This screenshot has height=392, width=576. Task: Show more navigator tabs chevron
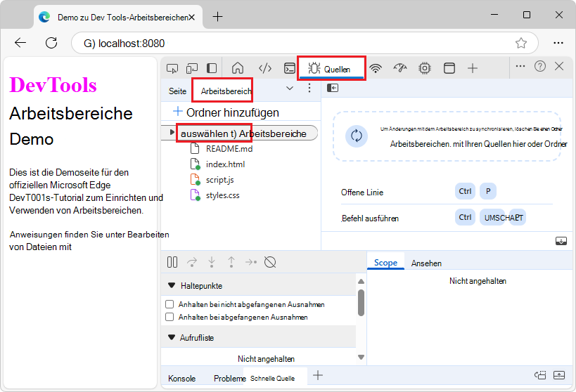[290, 89]
